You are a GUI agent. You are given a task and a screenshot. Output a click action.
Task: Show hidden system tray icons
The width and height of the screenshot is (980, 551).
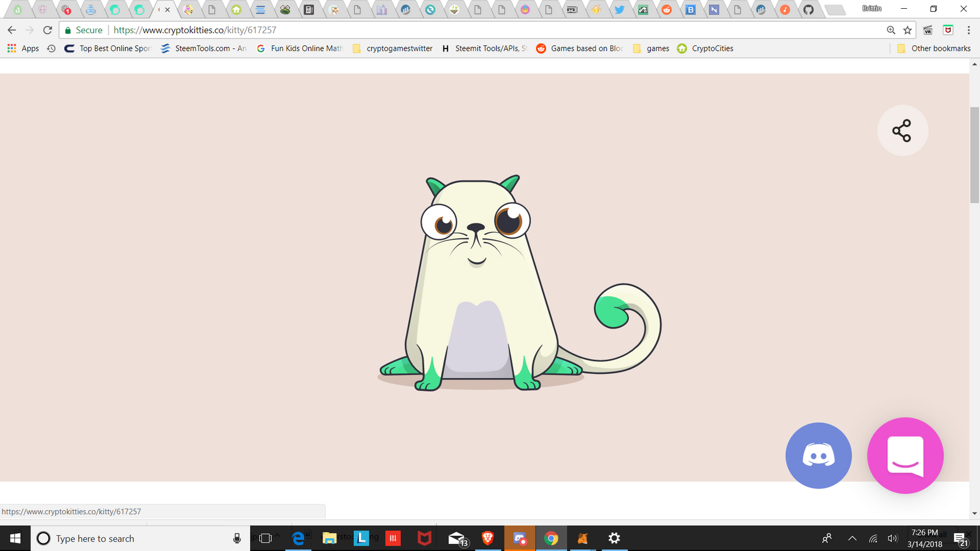pos(852,538)
